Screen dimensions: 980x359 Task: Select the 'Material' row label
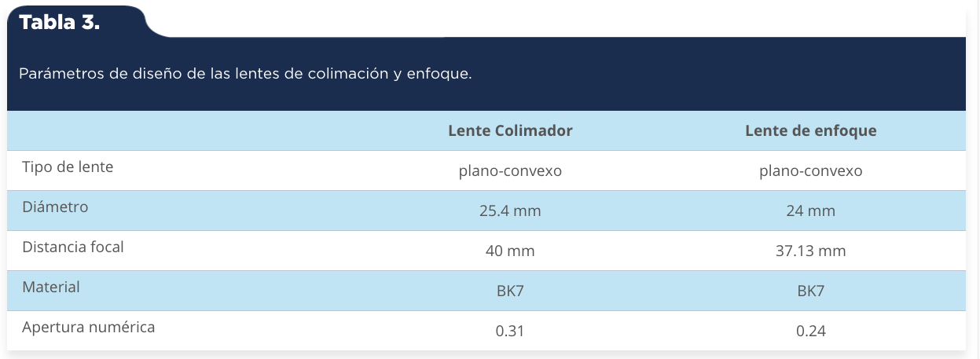pyautogui.click(x=51, y=287)
